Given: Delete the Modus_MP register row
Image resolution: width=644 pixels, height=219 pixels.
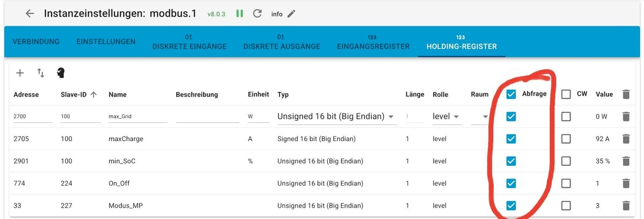Looking at the screenshot, I should 625,206.
